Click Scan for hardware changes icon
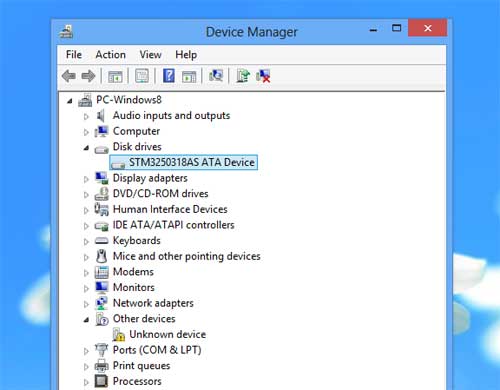 pos(216,76)
